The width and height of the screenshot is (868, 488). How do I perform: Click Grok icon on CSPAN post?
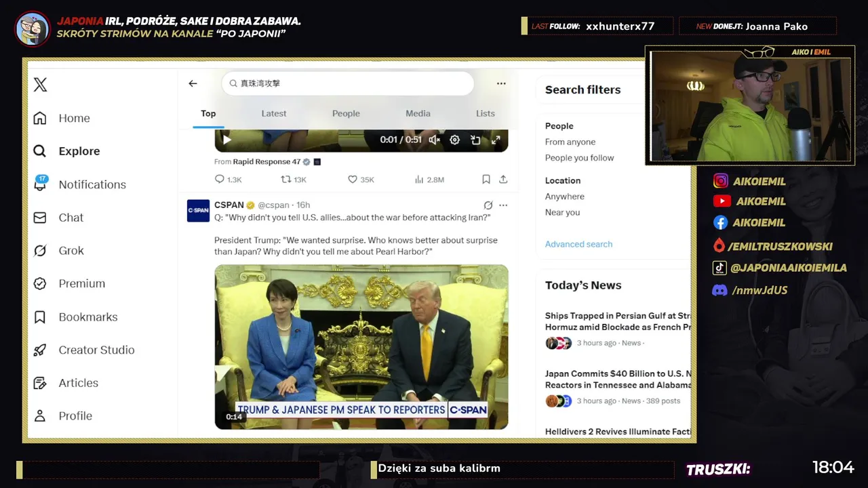[x=488, y=205]
